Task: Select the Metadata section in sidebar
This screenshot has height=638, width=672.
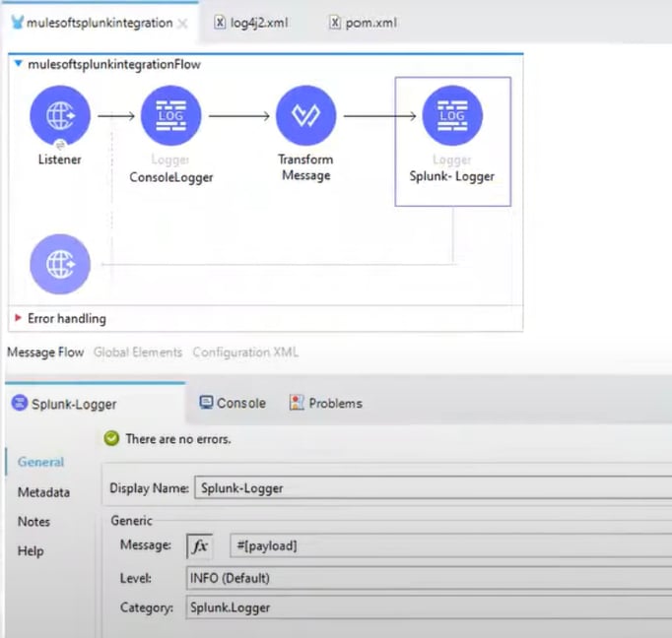Action: coord(43,492)
